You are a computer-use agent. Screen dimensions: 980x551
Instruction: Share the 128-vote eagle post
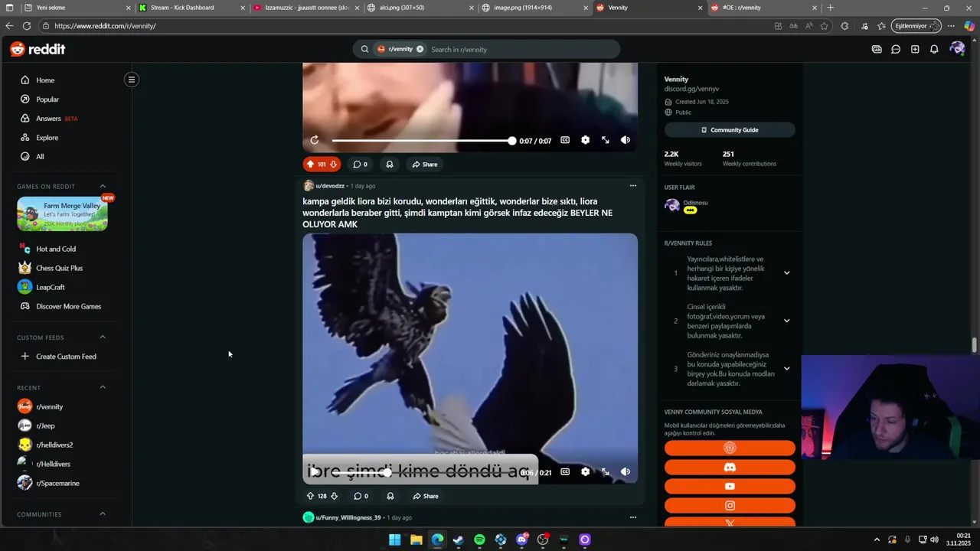(426, 496)
